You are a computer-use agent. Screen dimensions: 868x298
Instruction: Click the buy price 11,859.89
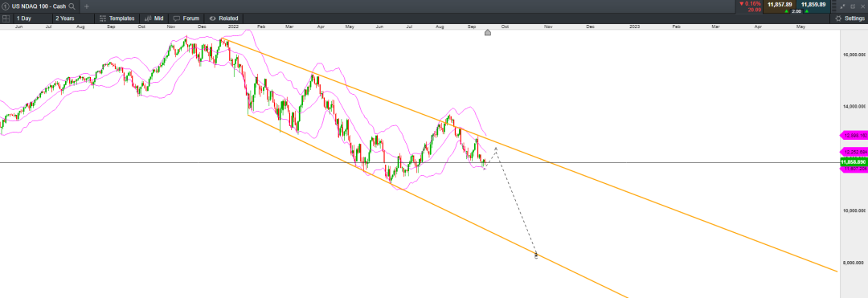pos(814,4)
